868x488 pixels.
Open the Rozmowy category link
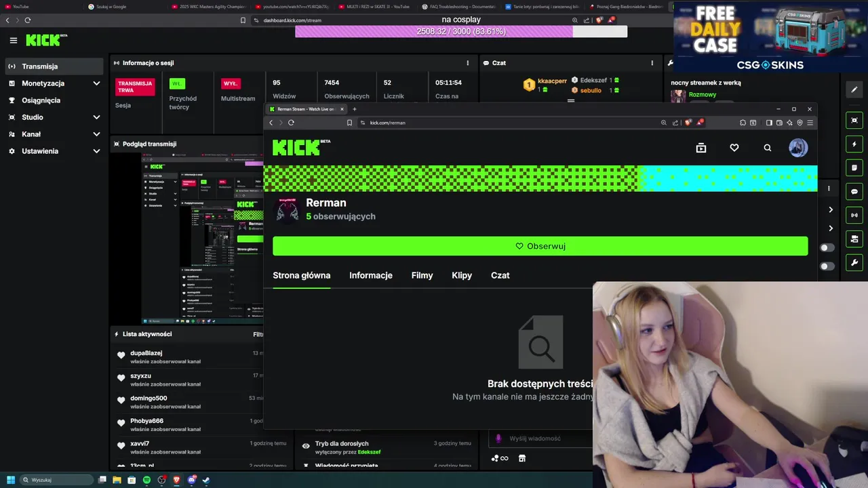pos(703,95)
